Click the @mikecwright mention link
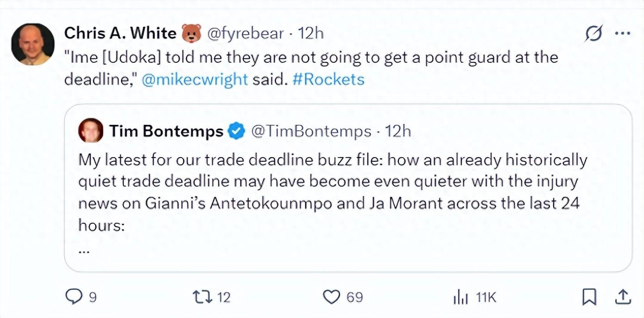 point(195,79)
